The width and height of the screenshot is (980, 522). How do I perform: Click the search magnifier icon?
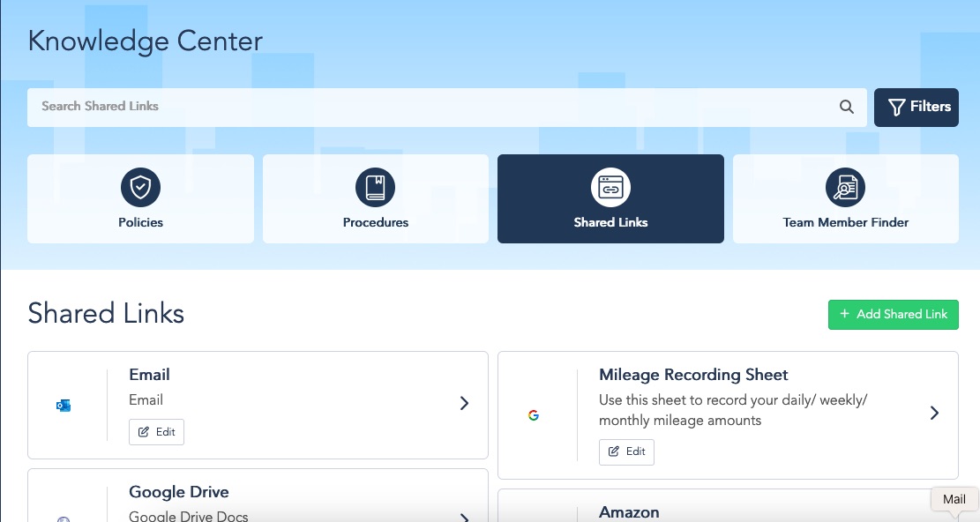[846, 107]
